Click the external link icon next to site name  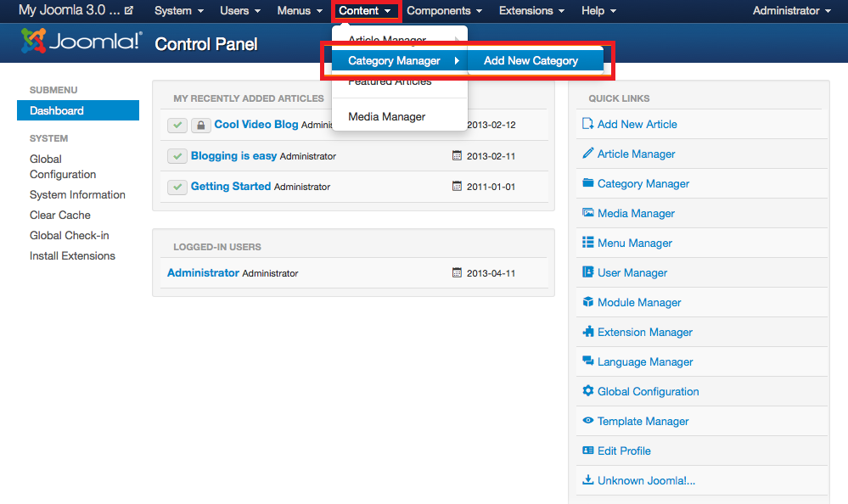pyautogui.click(x=129, y=10)
